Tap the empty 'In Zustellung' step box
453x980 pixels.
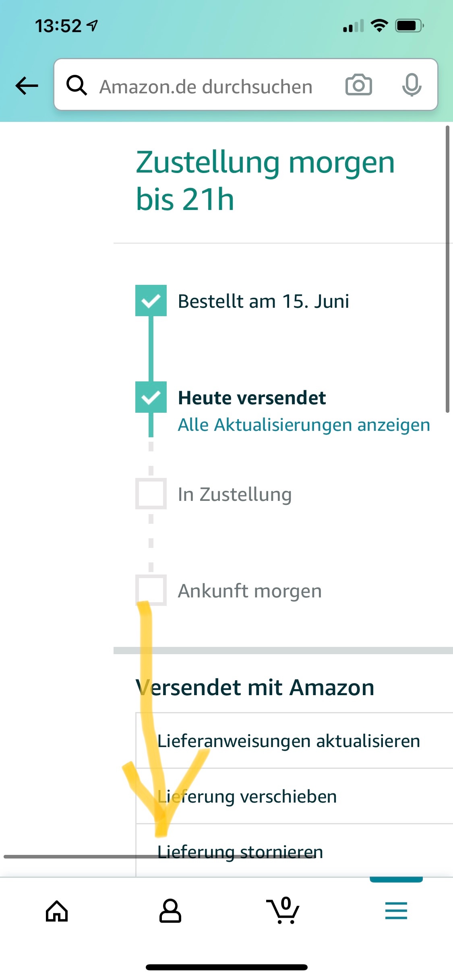coord(151,494)
